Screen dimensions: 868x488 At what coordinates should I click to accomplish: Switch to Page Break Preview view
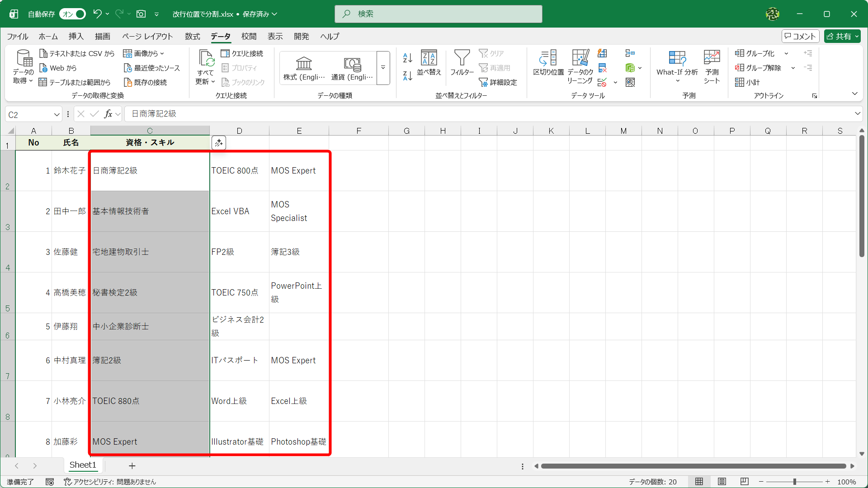tap(745, 482)
